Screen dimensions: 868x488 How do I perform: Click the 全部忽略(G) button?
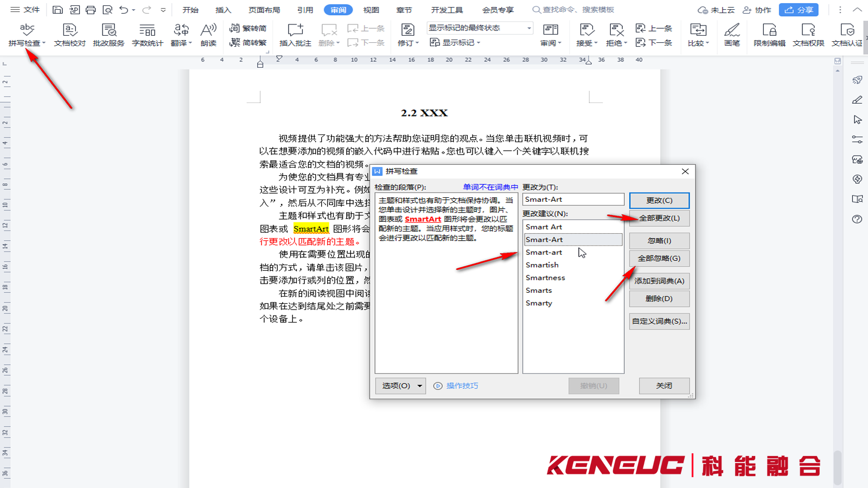click(x=659, y=259)
